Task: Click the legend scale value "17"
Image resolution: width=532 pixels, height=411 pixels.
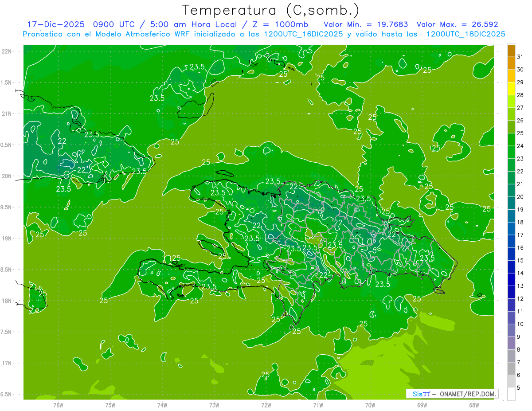Action: point(520,235)
